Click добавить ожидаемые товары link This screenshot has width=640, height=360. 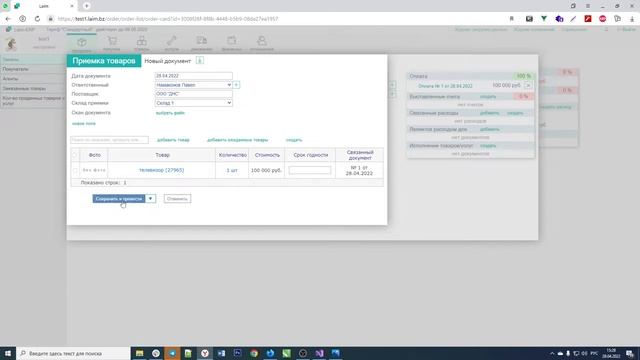[x=238, y=140]
